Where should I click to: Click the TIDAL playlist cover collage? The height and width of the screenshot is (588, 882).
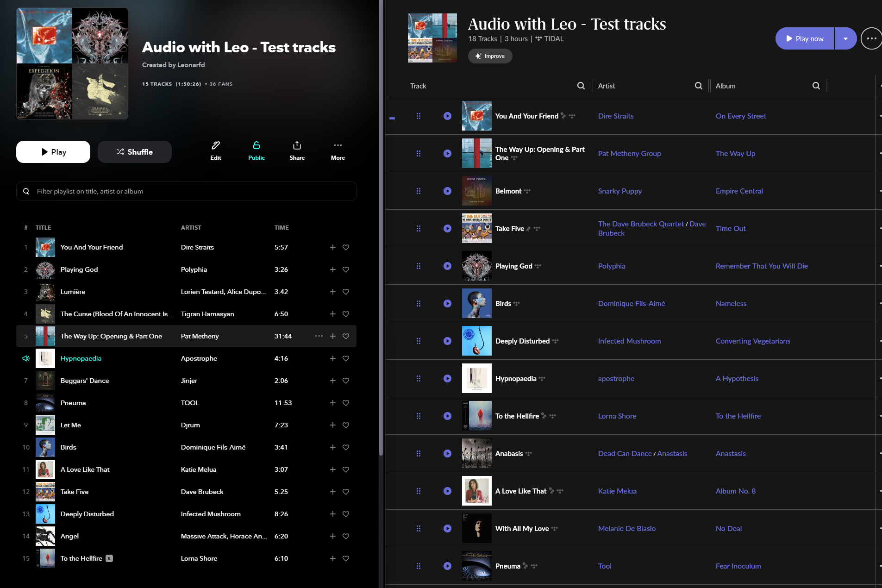pyautogui.click(x=72, y=63)
